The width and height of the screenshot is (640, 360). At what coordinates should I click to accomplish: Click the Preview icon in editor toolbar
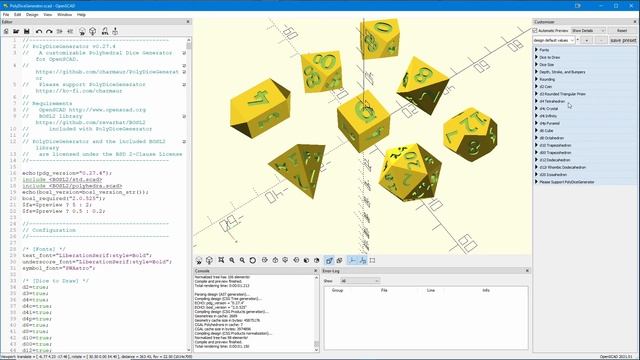(x=82, y=31)
